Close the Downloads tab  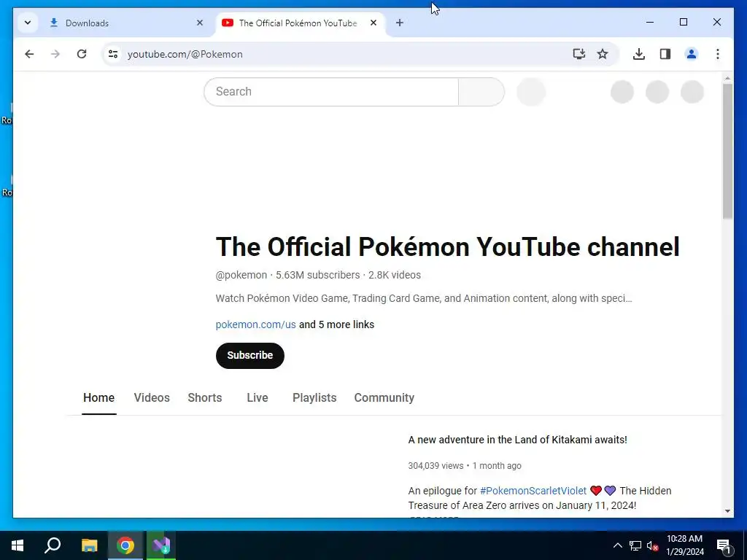pos(200,23)
